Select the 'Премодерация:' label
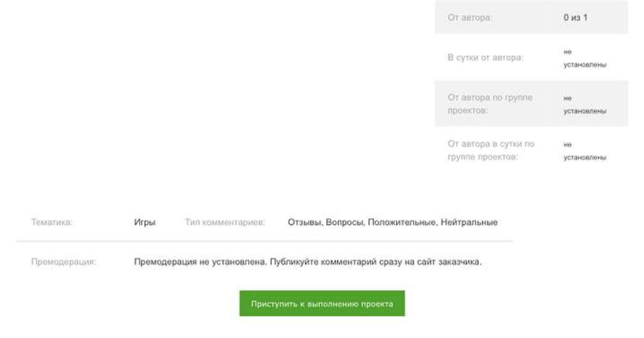 pyautogui.click(x=64, y=262)
